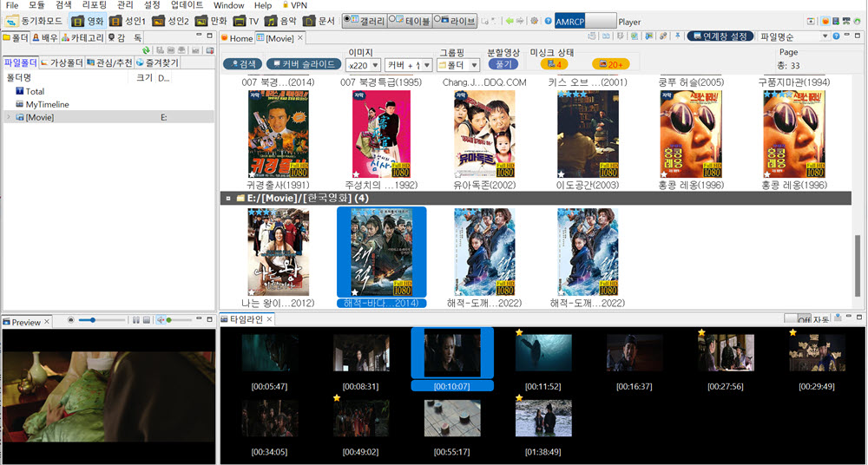Viewport: 868px width, 465px height.
Task: Switch to the 카테고리 tab
Action: (x=82, y=37)
